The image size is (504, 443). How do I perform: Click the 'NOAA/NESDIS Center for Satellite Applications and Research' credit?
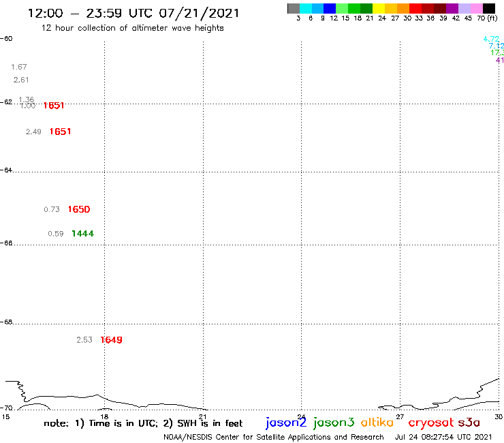click(274, 438)
